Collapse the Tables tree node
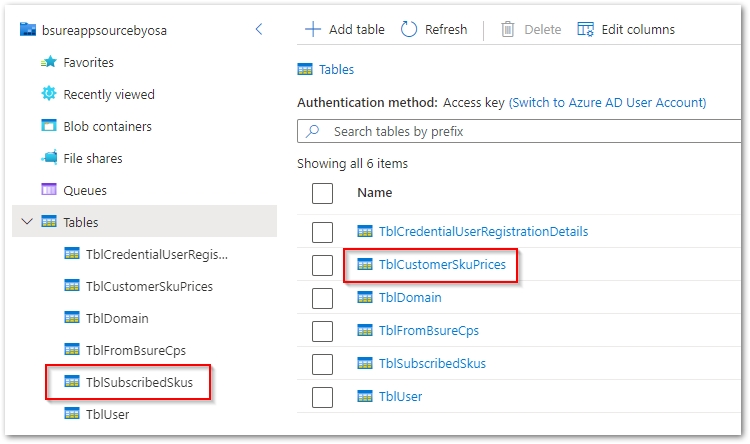The height and width of the screenshot is (444, 750). [26, 222]
